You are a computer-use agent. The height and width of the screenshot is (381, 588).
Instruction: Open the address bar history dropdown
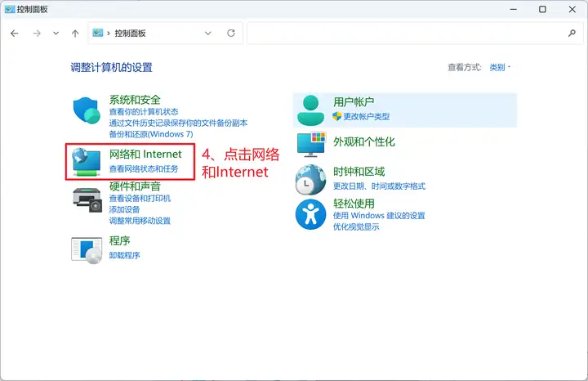coord(207,33)
